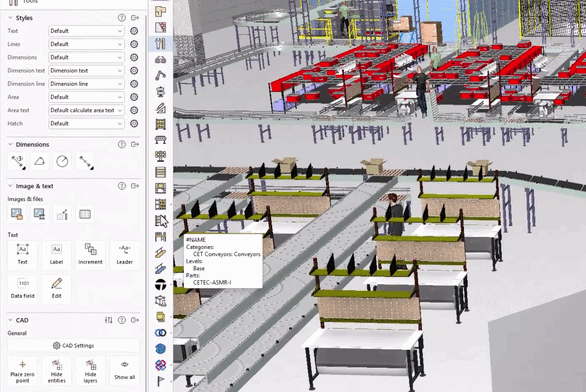
Task: Open the storage grid bins icon
Action: 160,204
